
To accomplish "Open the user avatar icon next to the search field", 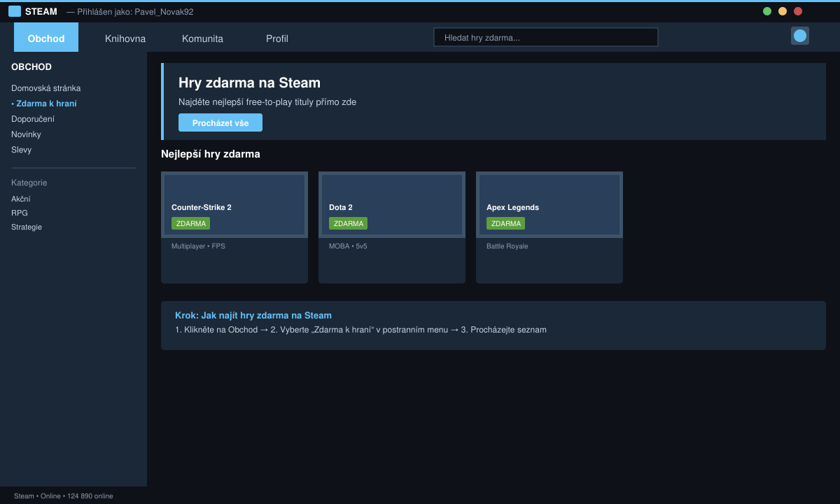I will (x=800, y=36).
